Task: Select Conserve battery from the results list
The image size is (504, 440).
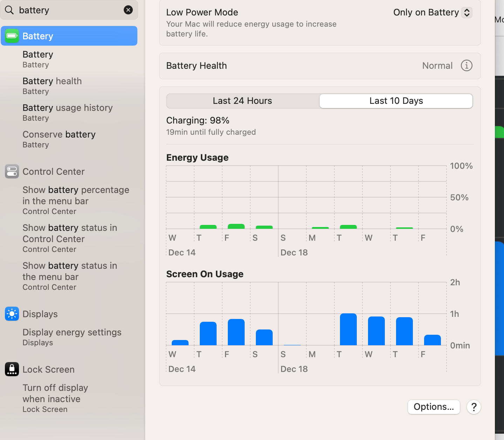Action: pos(59,134)
